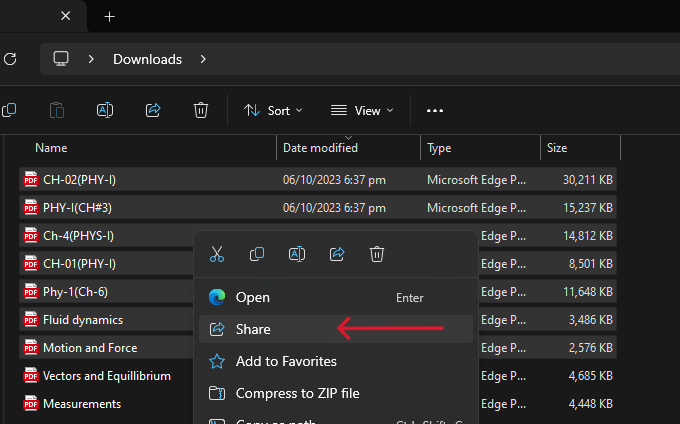
Task: Click the Rename icon in context menu
Action: [x=297, y=254]
